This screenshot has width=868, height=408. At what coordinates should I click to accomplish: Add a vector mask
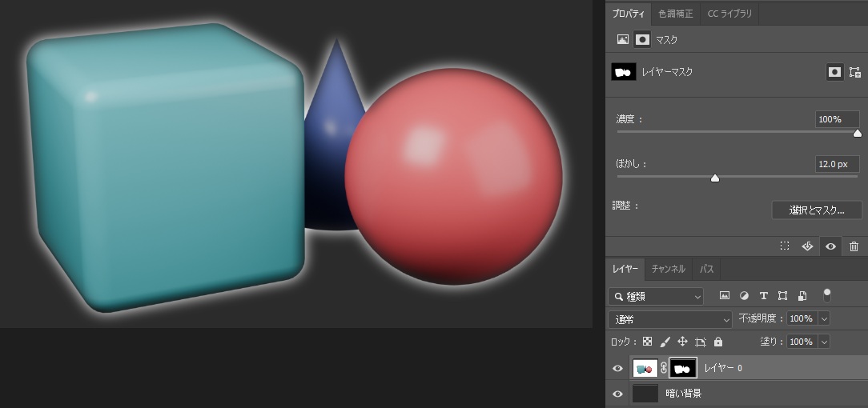click(x=854, y=73)
